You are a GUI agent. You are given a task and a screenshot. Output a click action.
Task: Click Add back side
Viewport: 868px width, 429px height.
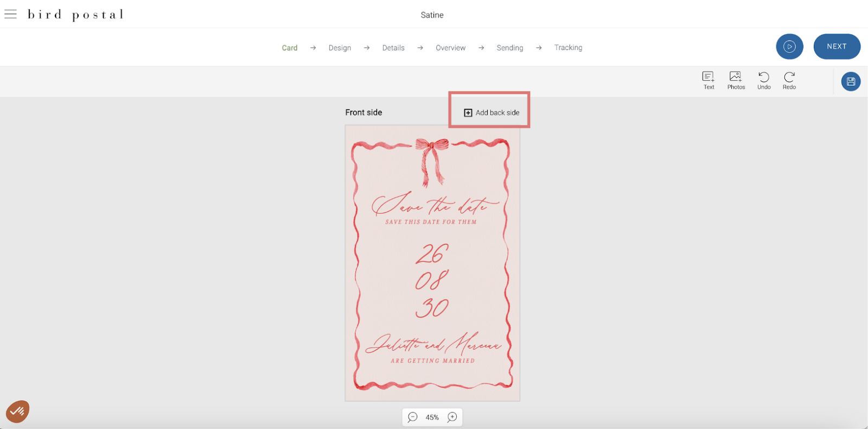(x=492, y=112)
